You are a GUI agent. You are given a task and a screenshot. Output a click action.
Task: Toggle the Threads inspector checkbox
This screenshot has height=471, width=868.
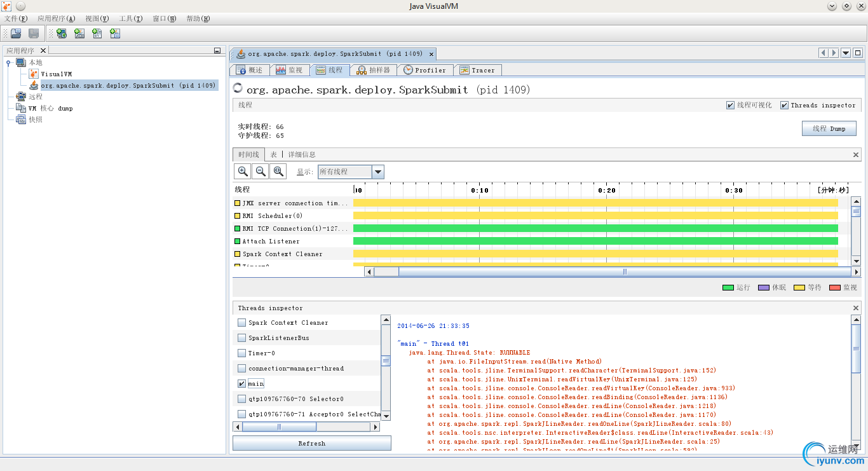click(x=785, y=106)
